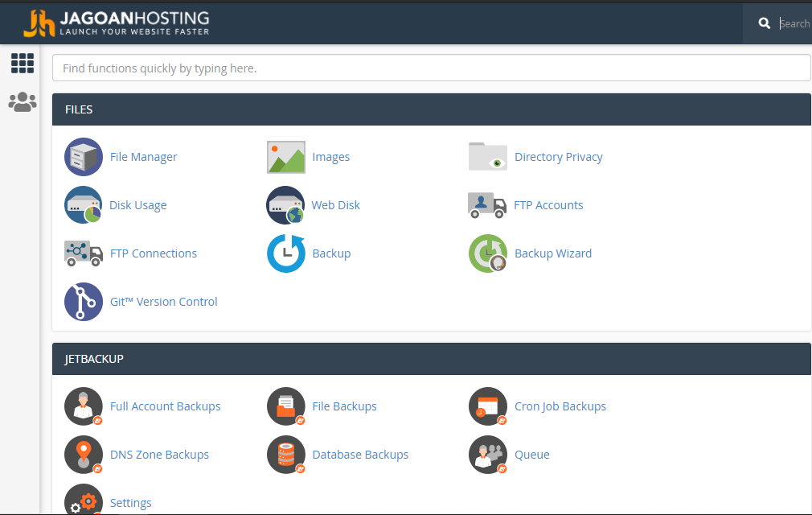812x515 pixels.
Task: Collapse the FILES section header
Action: [x=432, y=109]
